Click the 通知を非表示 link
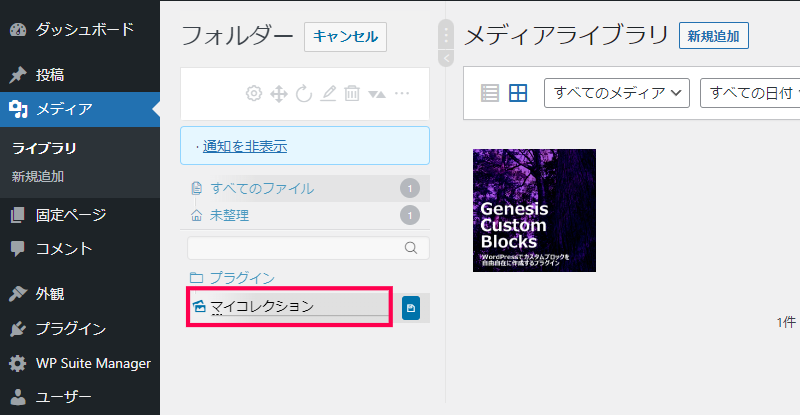Screen dimensions: 800x415 point(245,147)
